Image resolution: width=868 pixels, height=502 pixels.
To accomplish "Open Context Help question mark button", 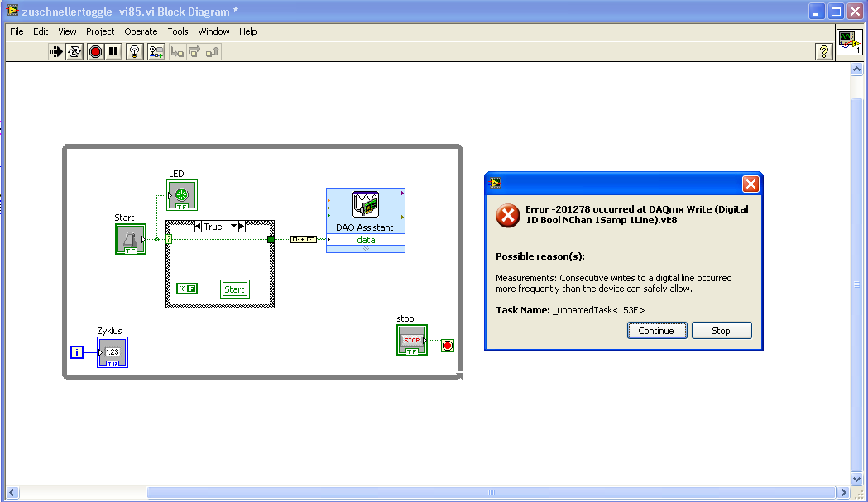I will (823, 52).
